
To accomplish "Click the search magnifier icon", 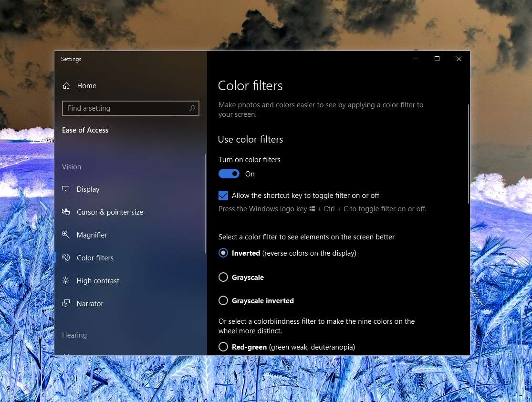I will (192, 108).
